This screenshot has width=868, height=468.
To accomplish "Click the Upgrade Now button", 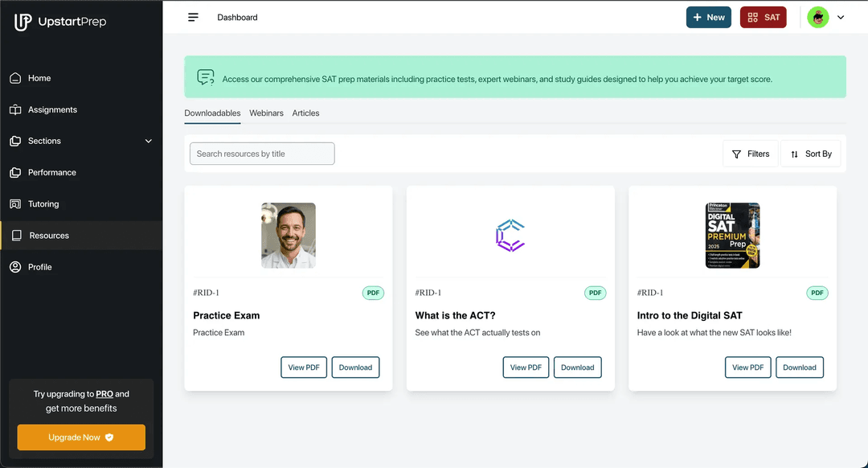I will 81,437.
